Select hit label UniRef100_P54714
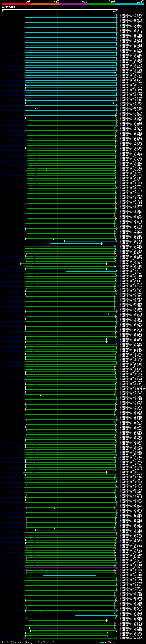 click(x=131, y=371)
